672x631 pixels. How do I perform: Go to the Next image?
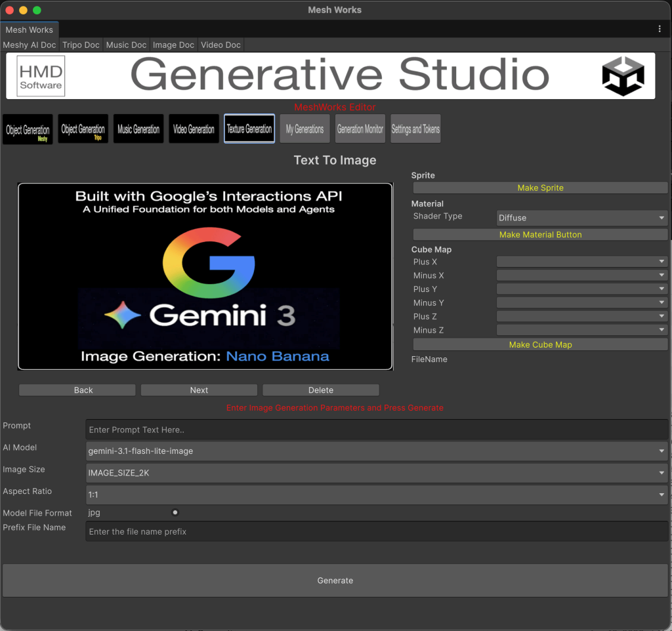tap(199, 390)
